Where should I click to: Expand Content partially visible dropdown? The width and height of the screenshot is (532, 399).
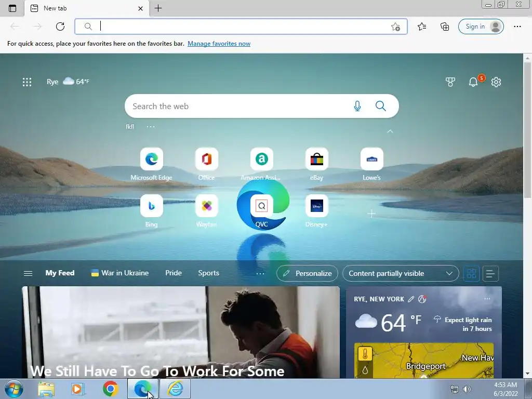(x=401, y=273)
